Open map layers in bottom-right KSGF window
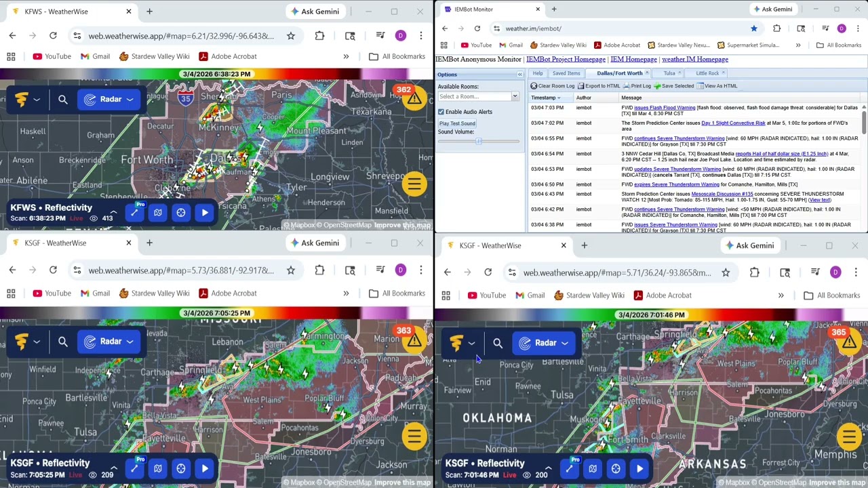 coord(593,468)
